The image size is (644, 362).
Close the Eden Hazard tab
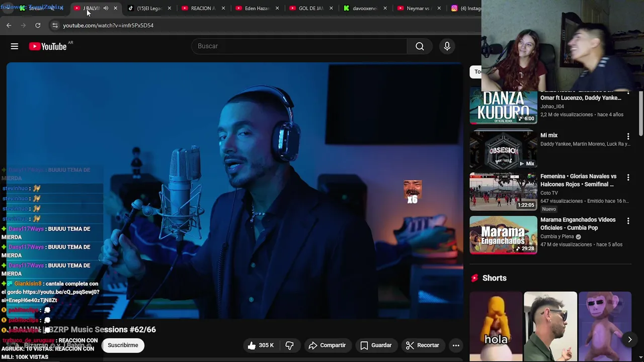tap(277, 8)
